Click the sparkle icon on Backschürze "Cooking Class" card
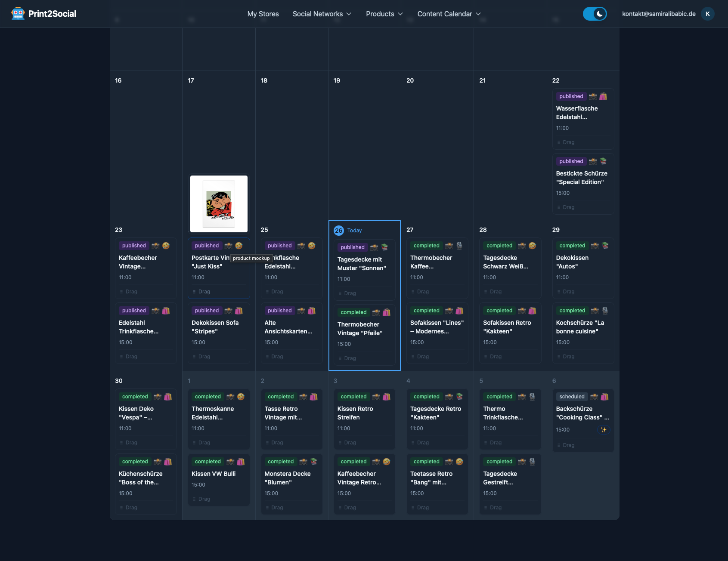 (604, 429)
